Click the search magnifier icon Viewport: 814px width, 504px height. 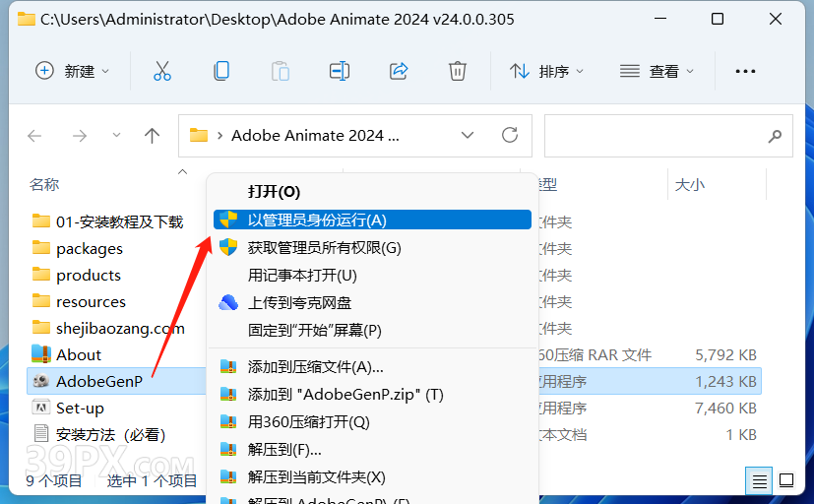click(x=775, y=136)
